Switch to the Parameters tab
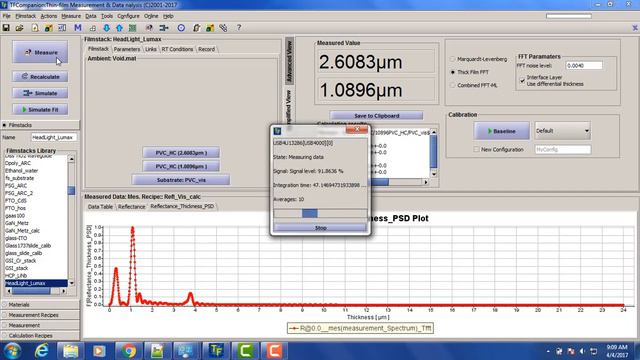The height and width of the screenshot is (360, 640). coord(127,49)
